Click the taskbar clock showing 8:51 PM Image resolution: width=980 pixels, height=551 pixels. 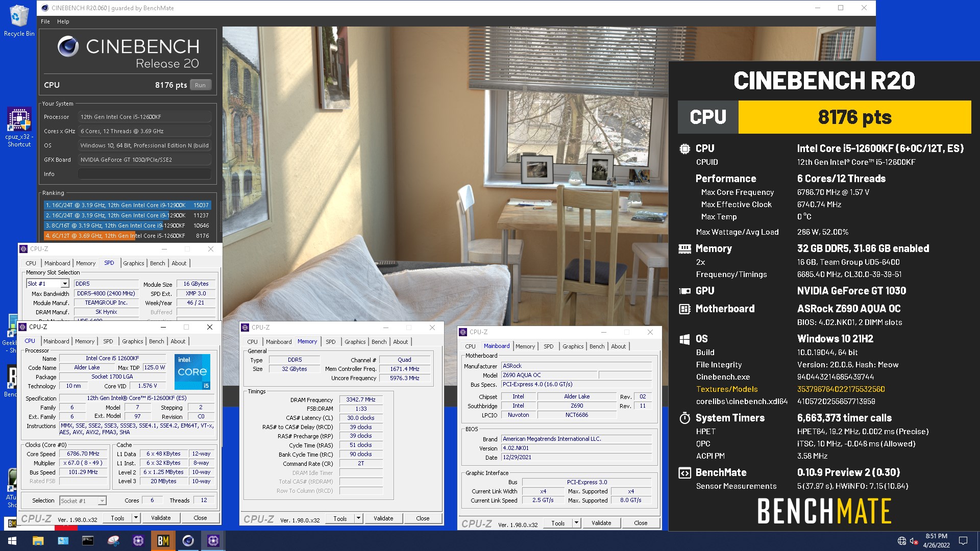click(936, 541)
